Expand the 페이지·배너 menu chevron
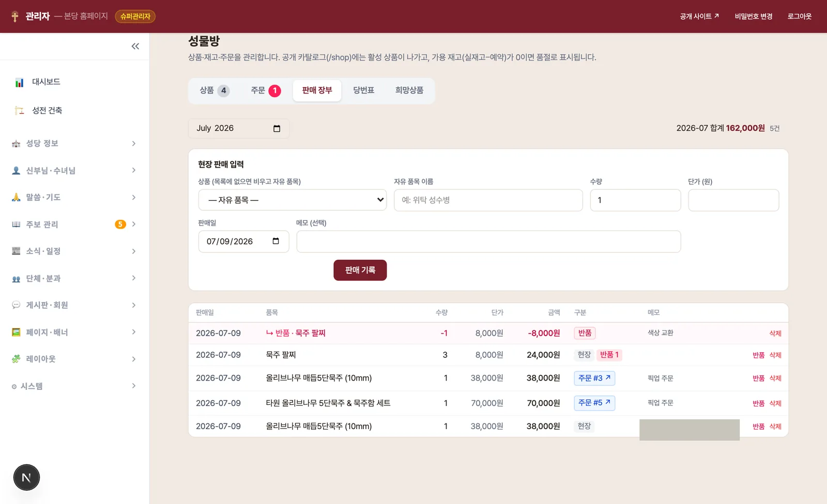 (x=134, y=332)
